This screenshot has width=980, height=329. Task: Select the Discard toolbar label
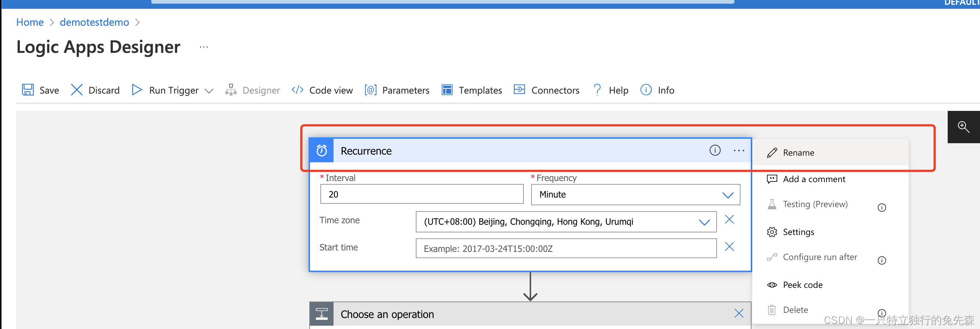pos(104,90)
